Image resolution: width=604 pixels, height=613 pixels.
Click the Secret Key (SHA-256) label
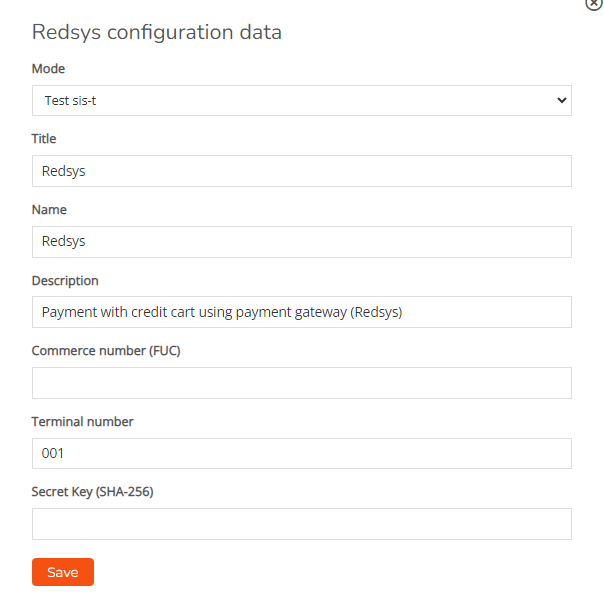93,492
